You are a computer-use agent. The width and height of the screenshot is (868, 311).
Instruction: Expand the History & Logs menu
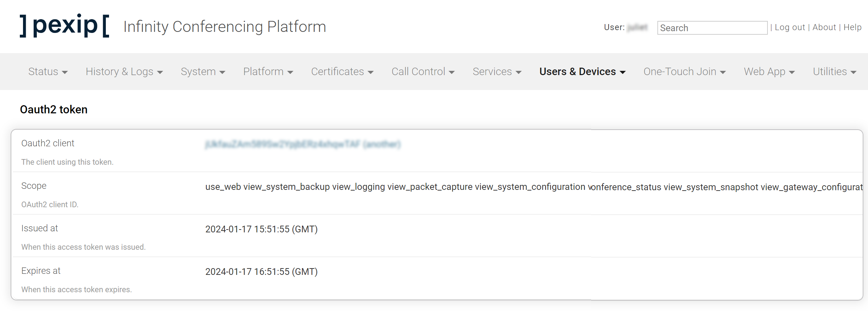click(124, 72)
